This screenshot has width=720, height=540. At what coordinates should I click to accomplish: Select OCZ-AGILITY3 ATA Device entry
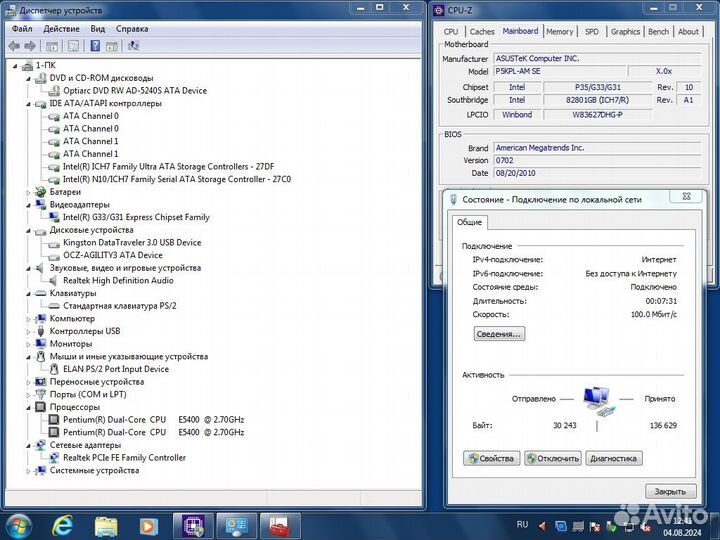click(112, 255)
